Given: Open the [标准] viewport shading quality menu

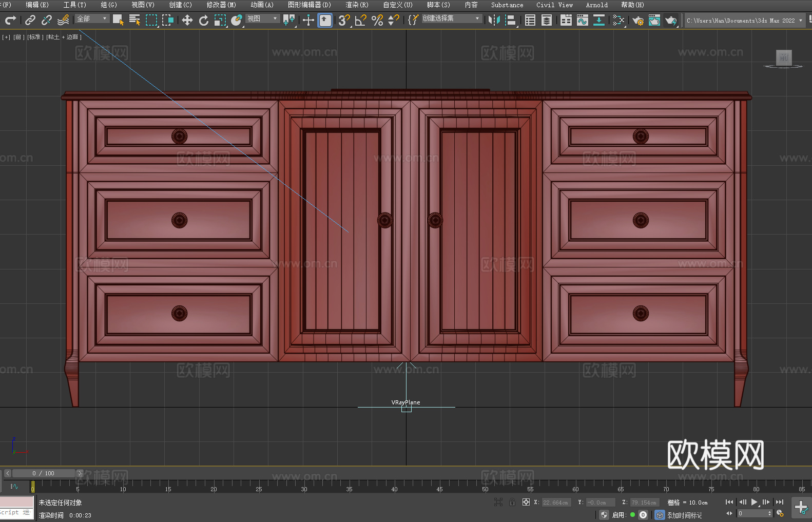Looking at the screenshot, I should click(x=35, y=37).
